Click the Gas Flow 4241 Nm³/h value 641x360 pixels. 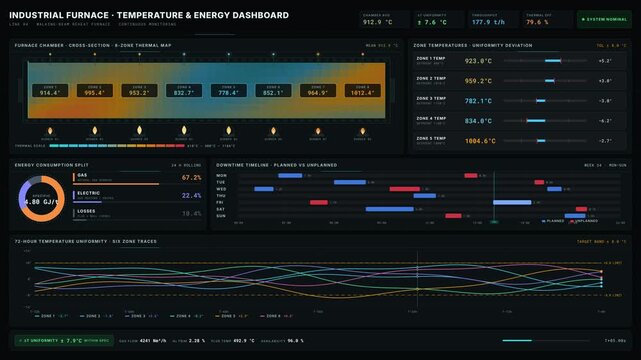(x=153, y=341)
